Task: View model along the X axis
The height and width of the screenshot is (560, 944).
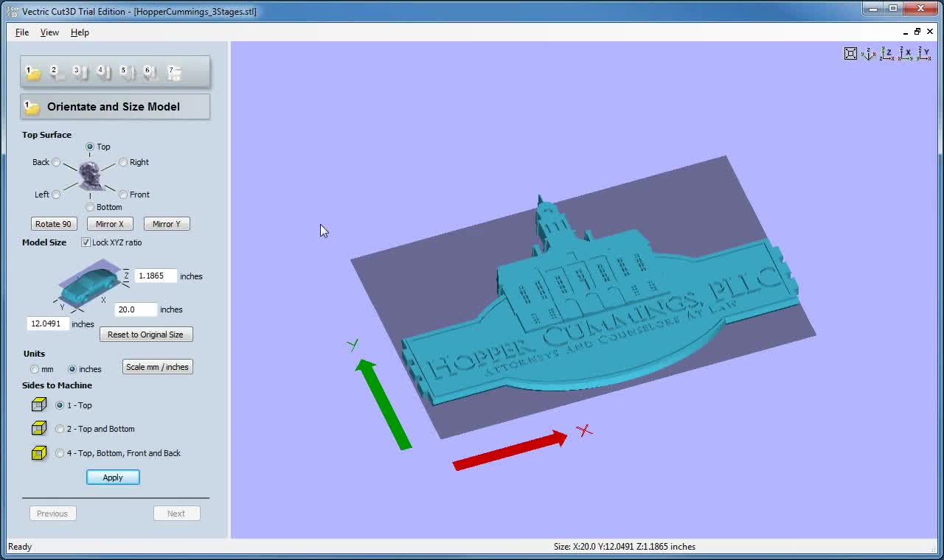Action: point(906,54)
